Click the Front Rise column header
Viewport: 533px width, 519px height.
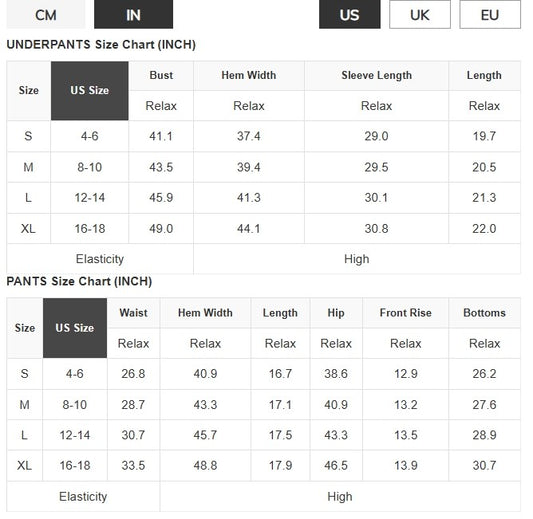click(406, 313)
